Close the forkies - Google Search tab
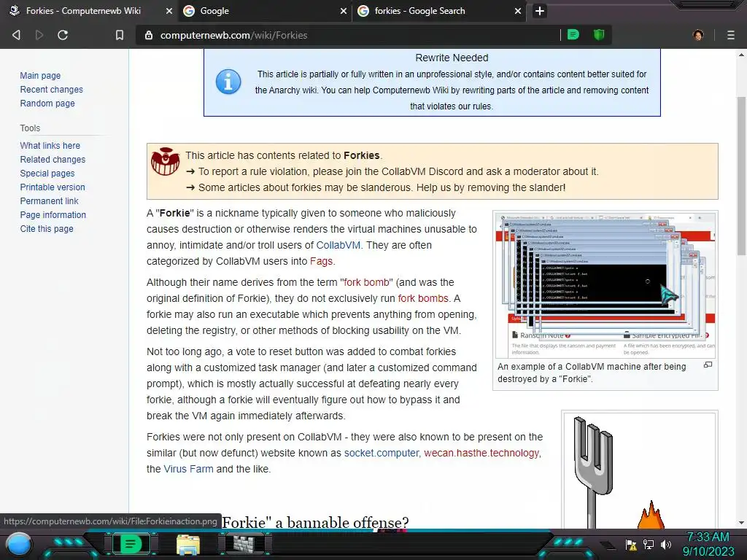The height and width of the screenshot is (560, 747). [518, 11]
